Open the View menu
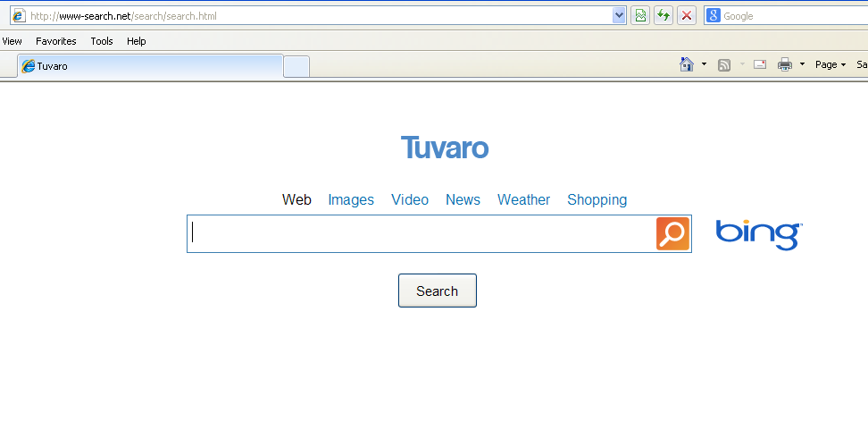868x430 pixels. point(12,41)
